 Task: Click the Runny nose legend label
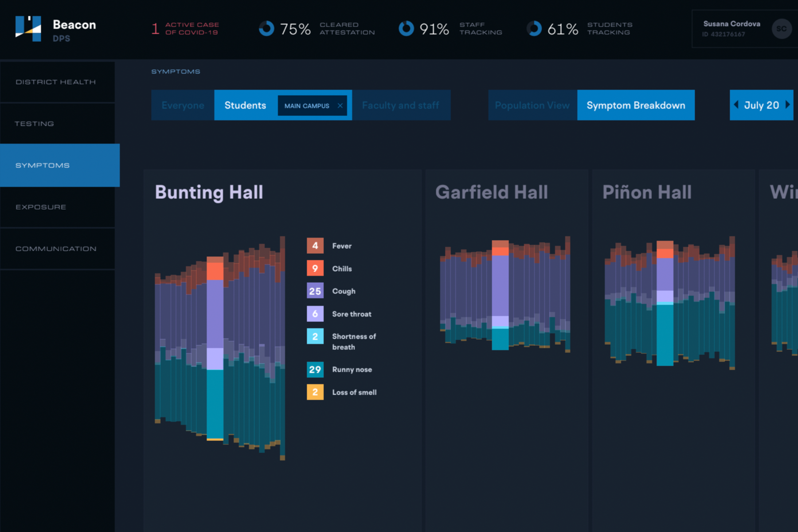tap(352, 369)
